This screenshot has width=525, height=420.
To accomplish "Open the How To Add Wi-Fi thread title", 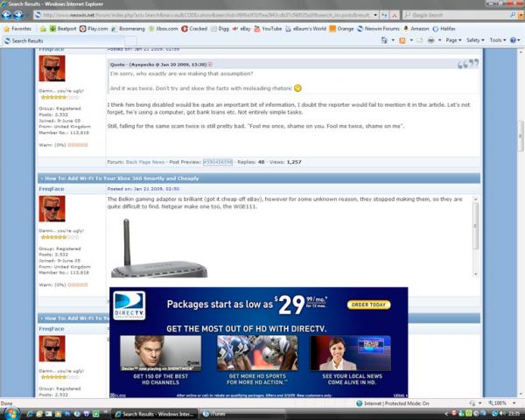I will [122, 178].
